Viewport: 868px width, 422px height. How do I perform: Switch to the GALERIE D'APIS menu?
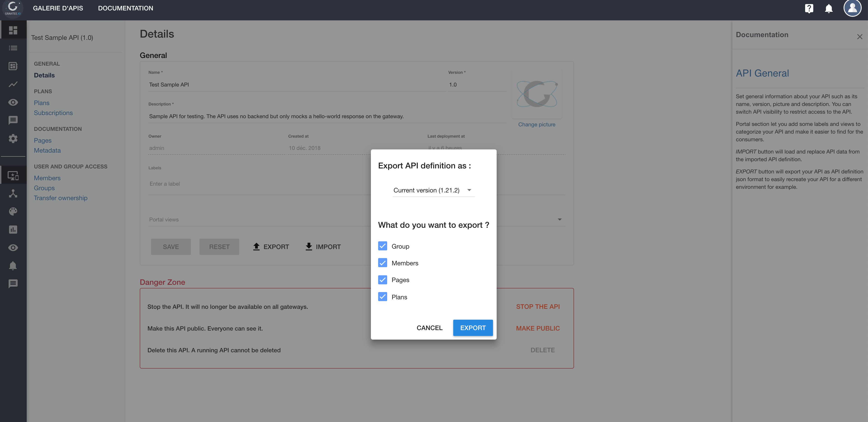(x=58, y=8)
